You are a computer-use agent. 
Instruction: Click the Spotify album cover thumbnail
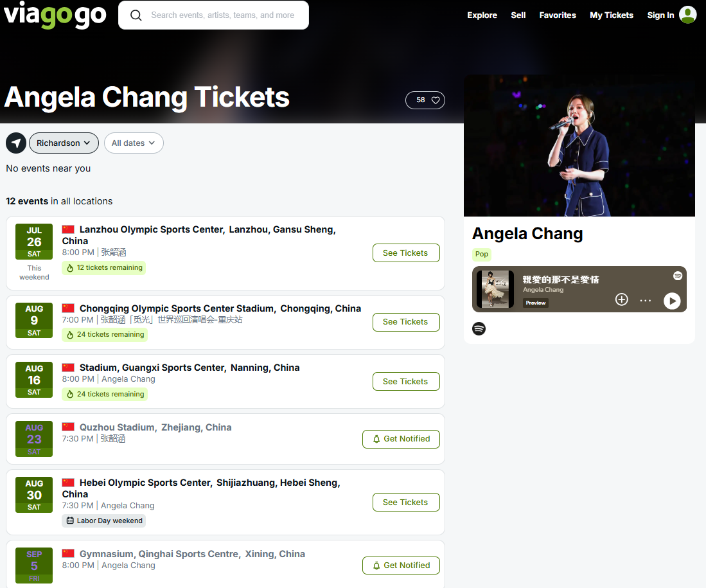[x=495, y=289]
